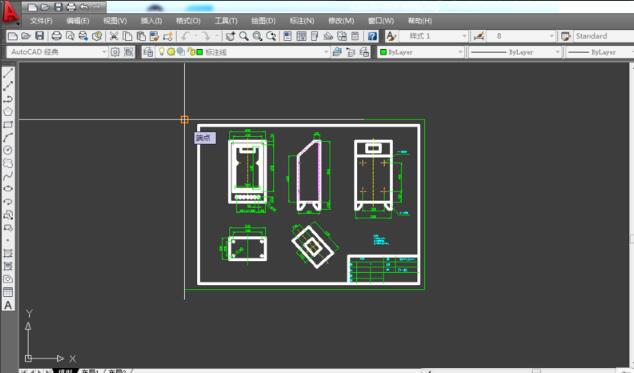The image size is (634, 373).
Task: Select the Region tool
Action: 8,279
